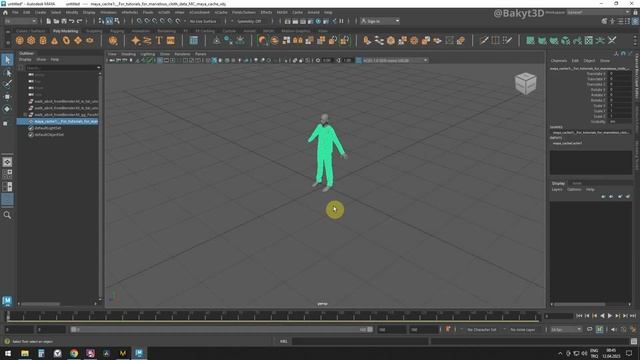Viewport: 640px width, 360px height.
Task: Open the Script Editor icon at bottom right
Action: (633, 341)
